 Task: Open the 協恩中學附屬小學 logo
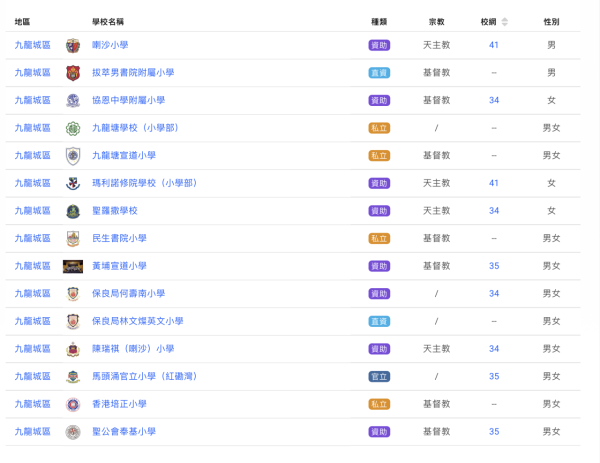coord(73,101)
